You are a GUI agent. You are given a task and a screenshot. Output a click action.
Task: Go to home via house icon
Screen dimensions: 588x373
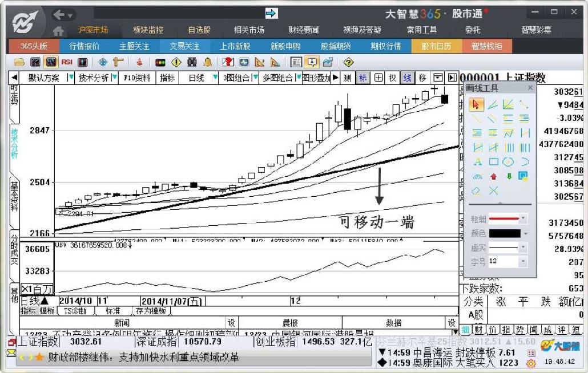(x=58, y=31)
